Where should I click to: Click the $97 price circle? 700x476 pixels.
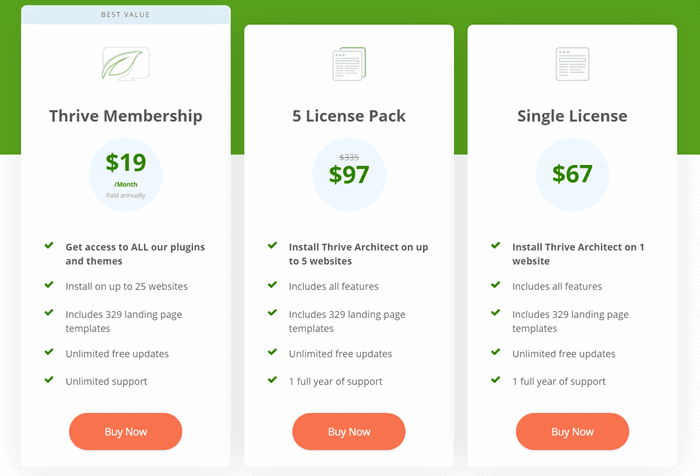(x=349, y=175)
